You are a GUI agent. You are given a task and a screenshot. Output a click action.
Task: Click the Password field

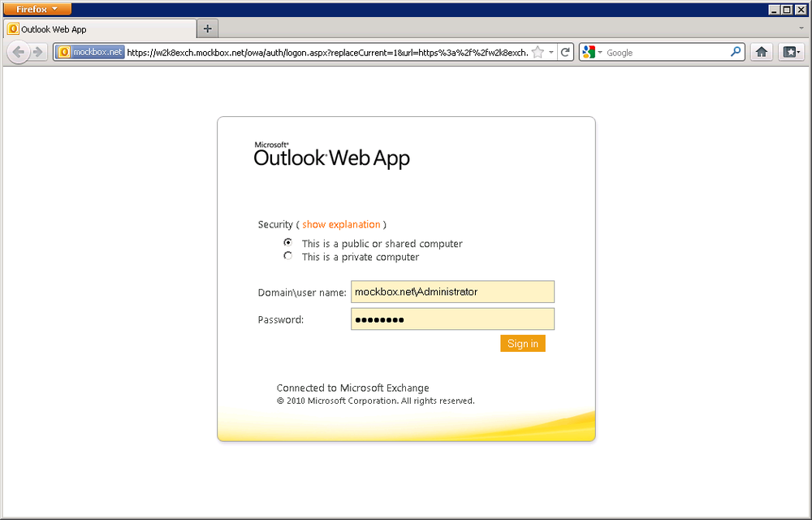pyautogui.click(x=452, y=319)
